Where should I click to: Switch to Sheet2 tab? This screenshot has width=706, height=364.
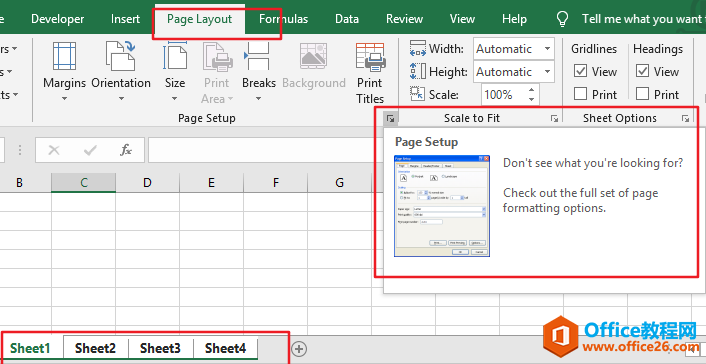[x=95, y=348]
